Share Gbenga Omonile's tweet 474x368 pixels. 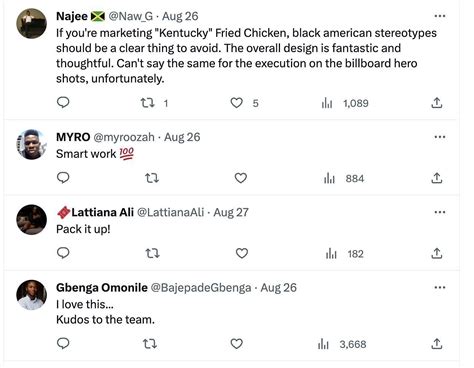pos(437,343)
